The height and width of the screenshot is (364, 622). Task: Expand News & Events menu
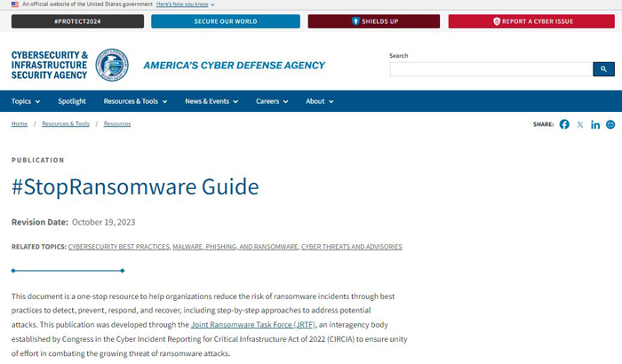[x=211, y=101]
